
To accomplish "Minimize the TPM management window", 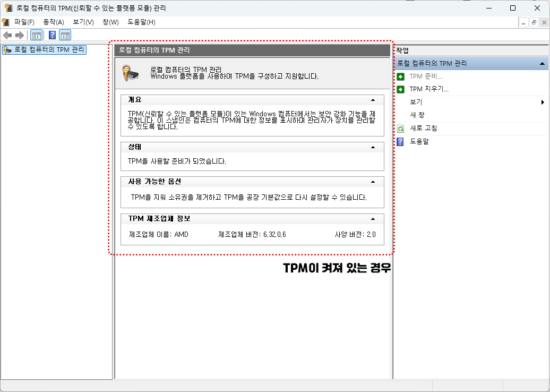I will coord(488,8).
